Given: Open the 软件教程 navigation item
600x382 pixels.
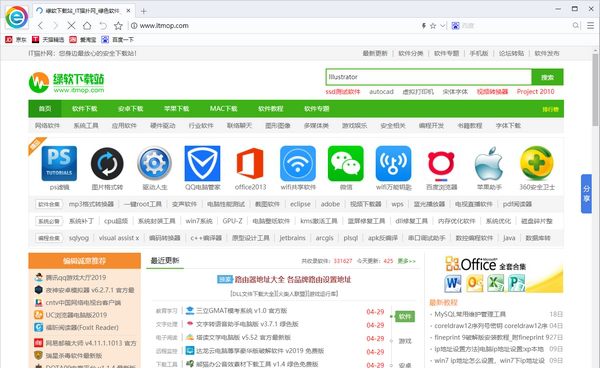Looking at the screenshot, I should 271,109.
